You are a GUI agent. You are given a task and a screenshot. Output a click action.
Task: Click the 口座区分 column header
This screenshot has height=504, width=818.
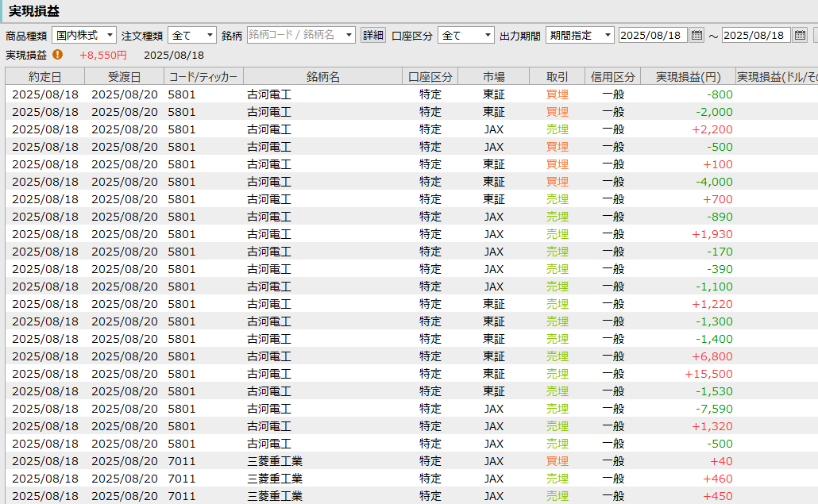pyautogui.click(x=430, y=77)
